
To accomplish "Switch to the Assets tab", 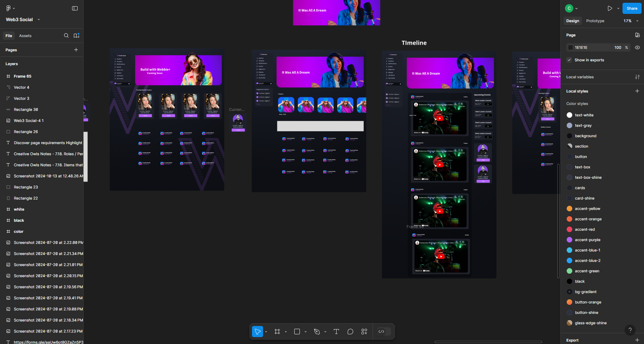I will [x=25, y=36].
